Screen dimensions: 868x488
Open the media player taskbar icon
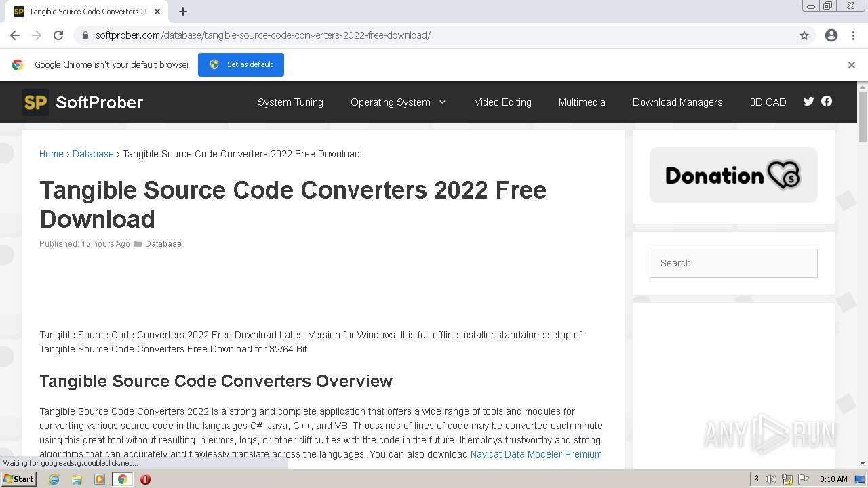(100, 479)
